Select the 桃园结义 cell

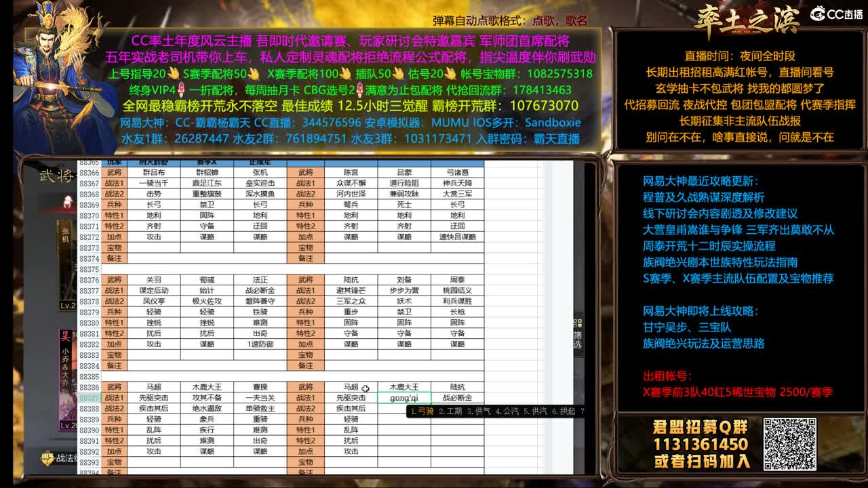458,290
